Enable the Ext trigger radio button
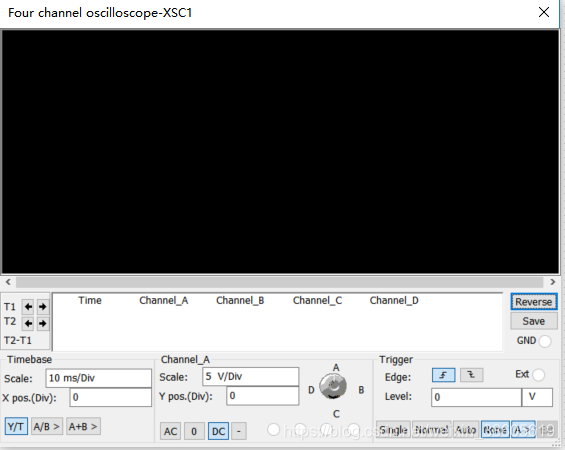 538,375
